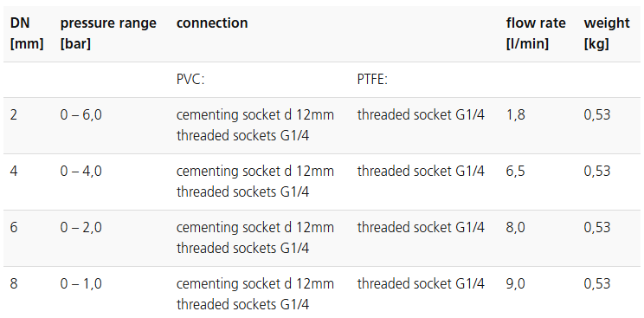Select weight 0,53 in the DN 8 row
644x318 pixels.
coord(597,283)
